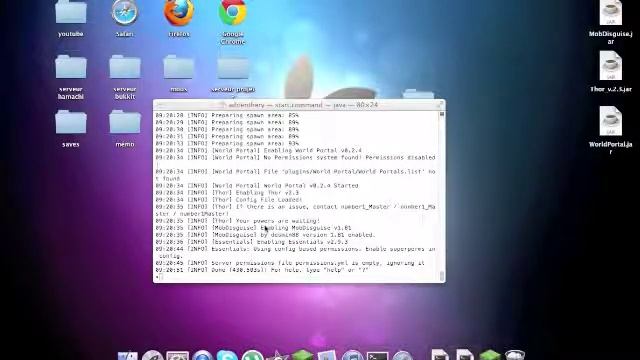Select the memo folder
The image size is (640, 360).
[x=125, y=128]
